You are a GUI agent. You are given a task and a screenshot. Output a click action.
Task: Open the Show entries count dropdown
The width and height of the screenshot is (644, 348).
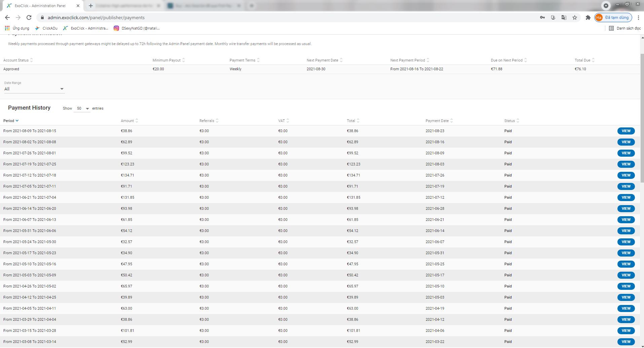point(82,109)
